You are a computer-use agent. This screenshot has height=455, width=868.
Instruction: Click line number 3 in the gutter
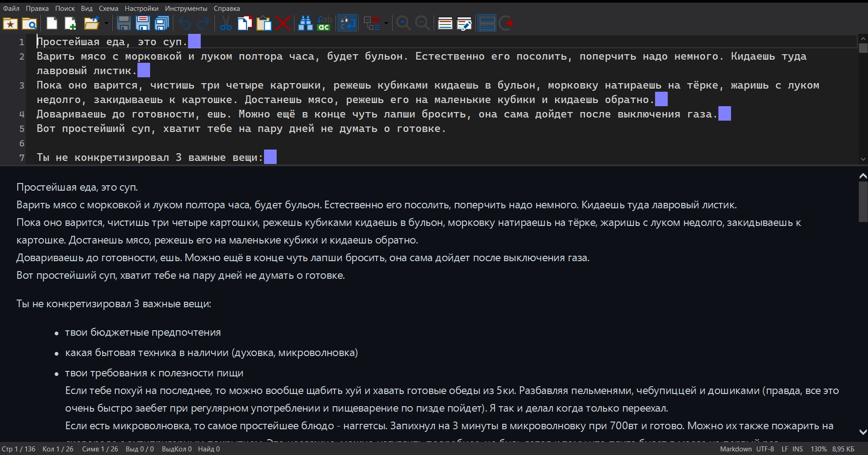22,85
